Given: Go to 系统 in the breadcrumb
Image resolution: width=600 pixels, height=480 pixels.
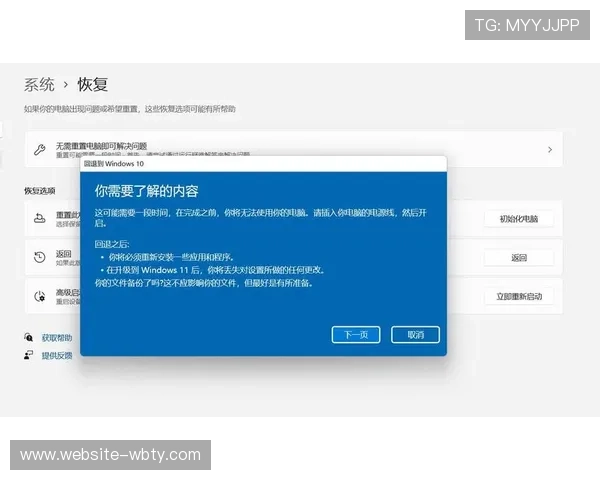Looking at the screenshot, I should click(x=39, y=85).
